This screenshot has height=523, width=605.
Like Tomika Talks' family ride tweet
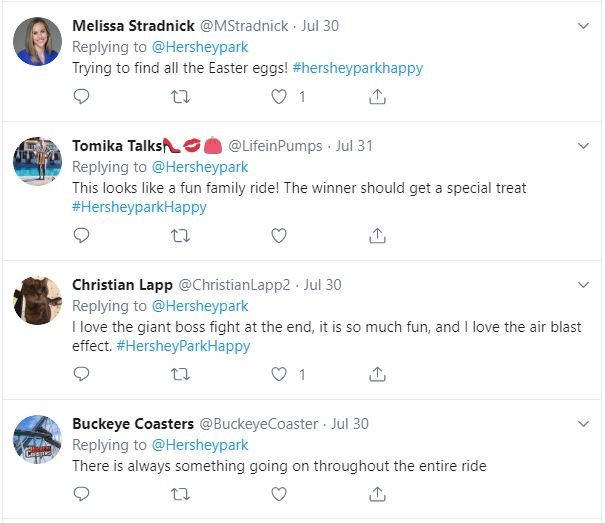(x=279, y=236)
